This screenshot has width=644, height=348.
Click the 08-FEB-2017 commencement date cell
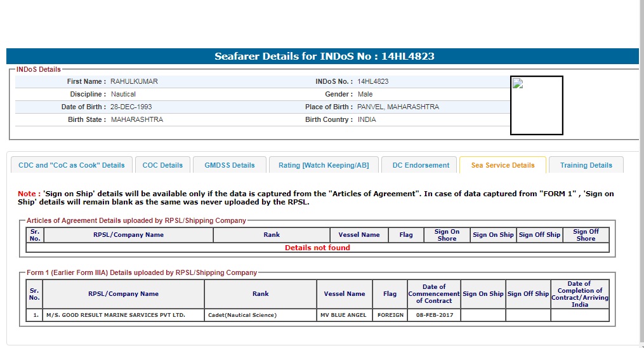point(434,315)
